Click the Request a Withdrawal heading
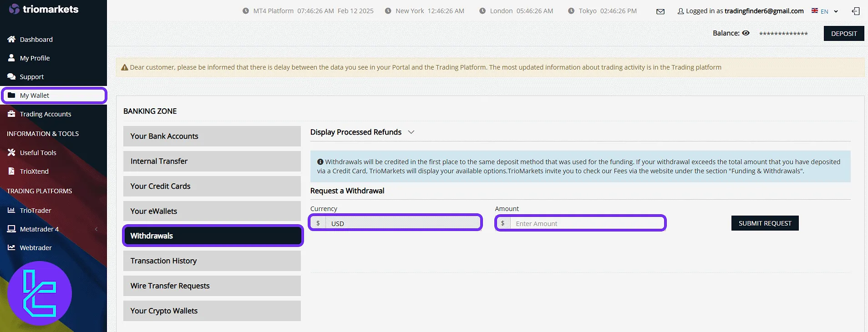 click(x=347, y=191)
